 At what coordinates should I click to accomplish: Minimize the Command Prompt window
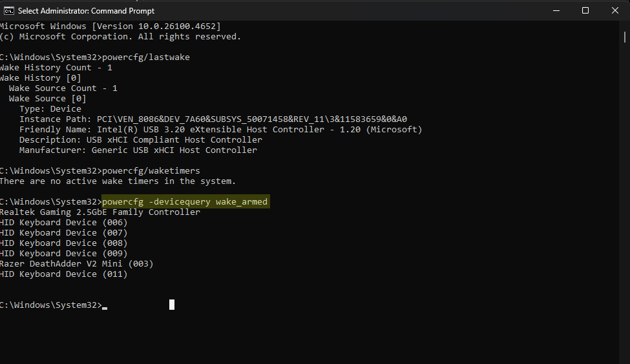pyautogui.click(x=556, y=11)
